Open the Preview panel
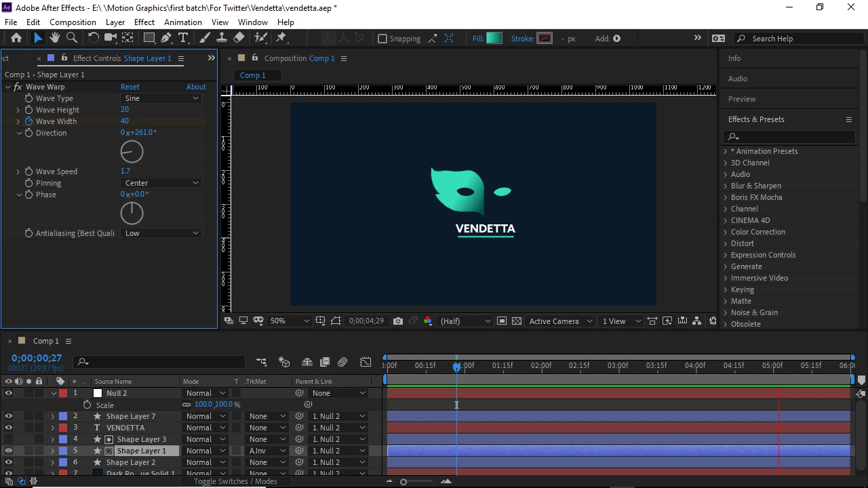 click(742, 99)
